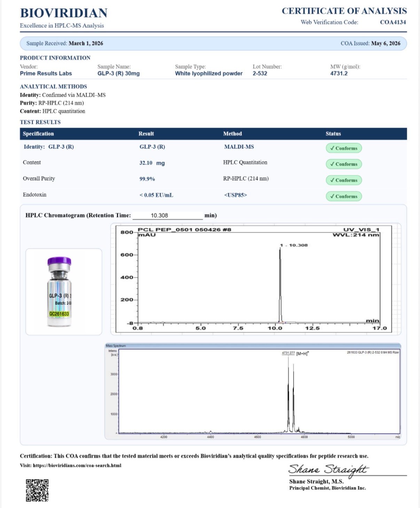Click the Status column header
The height and width of the screenshot is (508, 420).
coord(333,134)
